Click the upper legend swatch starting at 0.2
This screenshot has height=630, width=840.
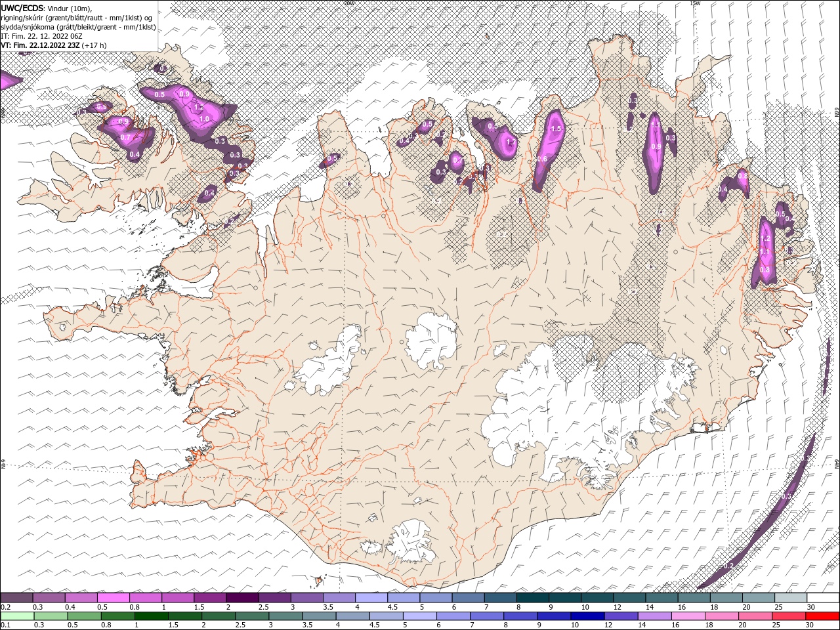pos(17,598)
